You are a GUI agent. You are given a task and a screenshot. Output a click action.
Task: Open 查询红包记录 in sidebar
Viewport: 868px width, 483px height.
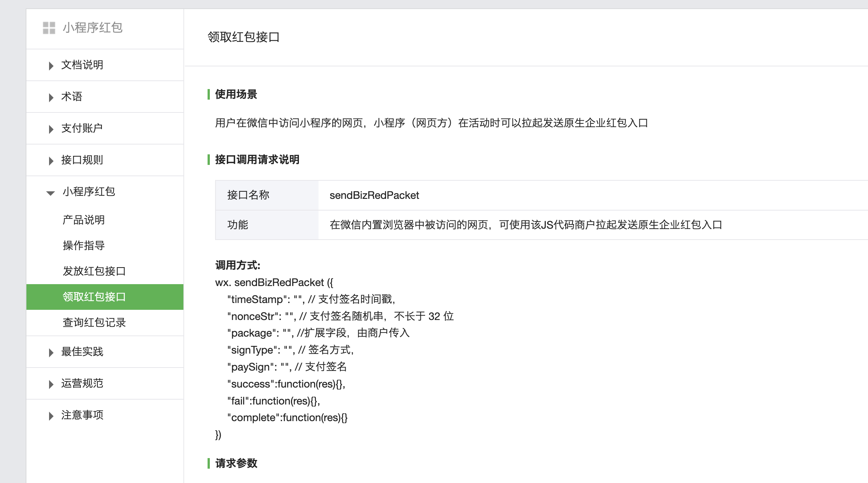pos(94,322)
